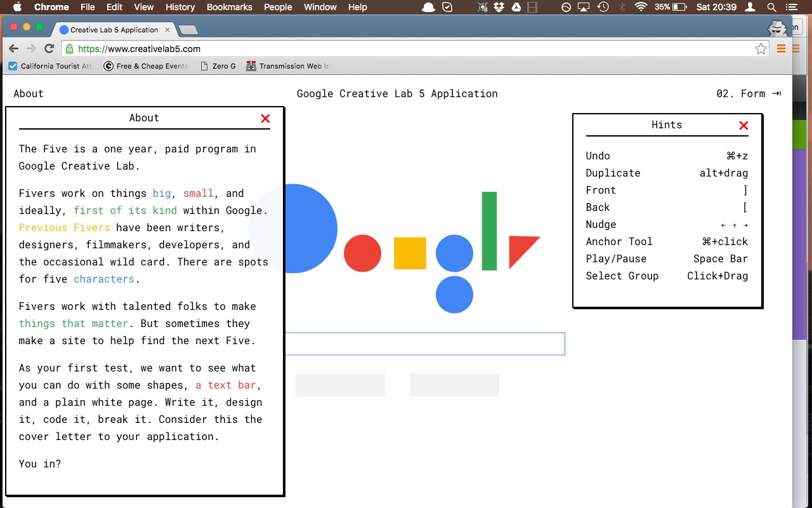Click the green padlock site info icon
Viewport: 812px width, 508px height.
pyautogui.click(x=70, y=49)
